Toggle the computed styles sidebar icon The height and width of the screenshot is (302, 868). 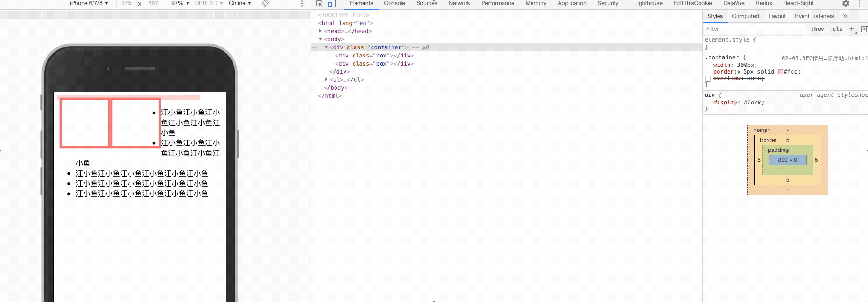point(864,29)
